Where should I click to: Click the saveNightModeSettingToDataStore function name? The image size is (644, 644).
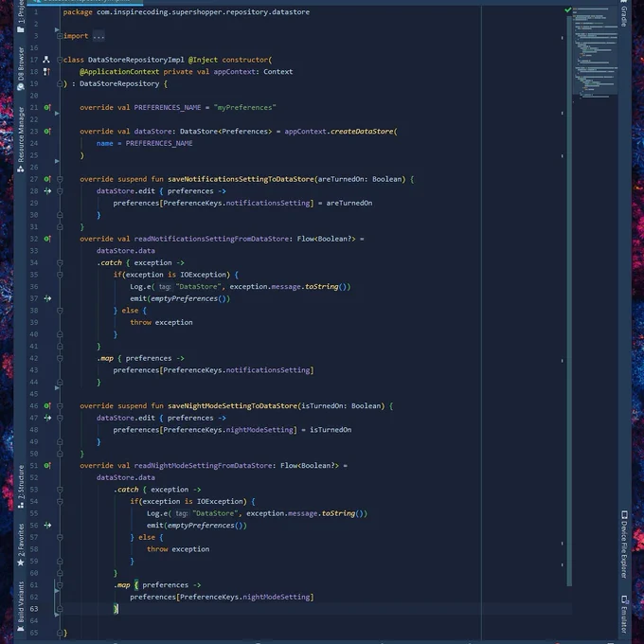pos(232,405)
